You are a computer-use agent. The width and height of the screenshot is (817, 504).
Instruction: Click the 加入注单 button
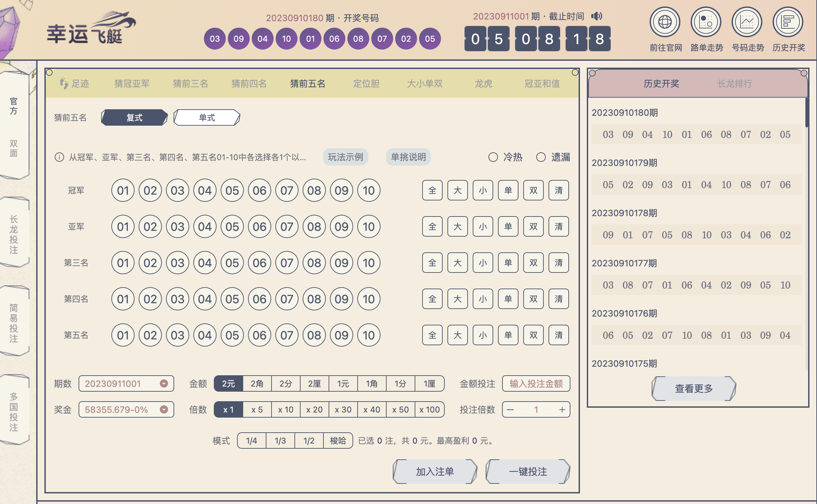click(x=435, y=472)
